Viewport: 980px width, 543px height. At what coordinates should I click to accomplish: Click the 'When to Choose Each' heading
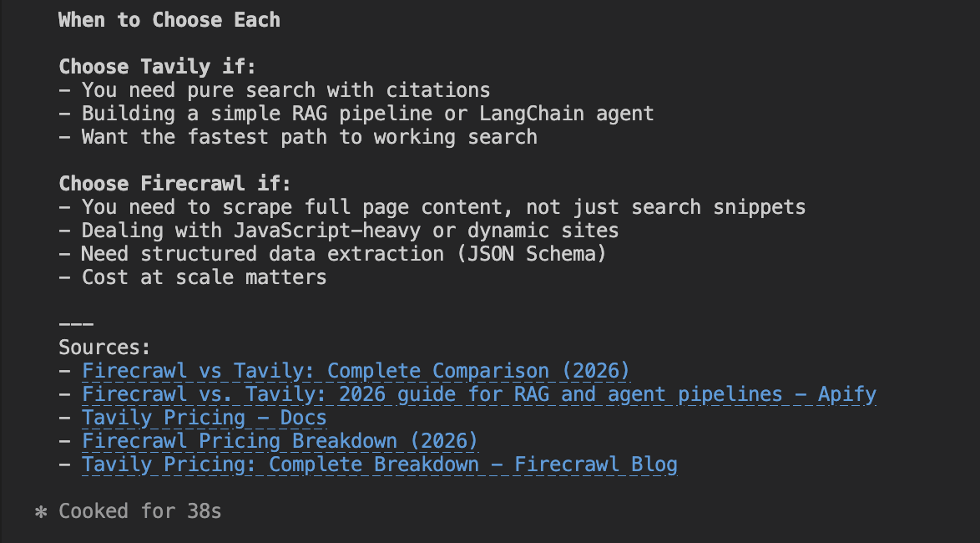click(169, 20)
